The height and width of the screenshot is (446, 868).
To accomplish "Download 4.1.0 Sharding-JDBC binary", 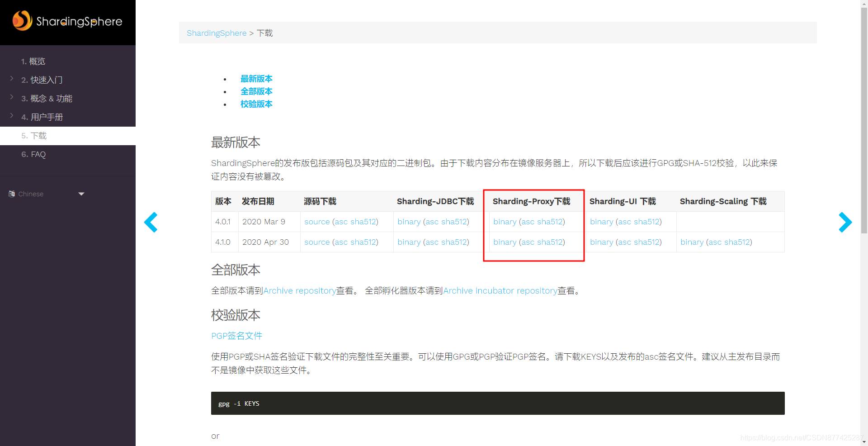I will [409, 242].
